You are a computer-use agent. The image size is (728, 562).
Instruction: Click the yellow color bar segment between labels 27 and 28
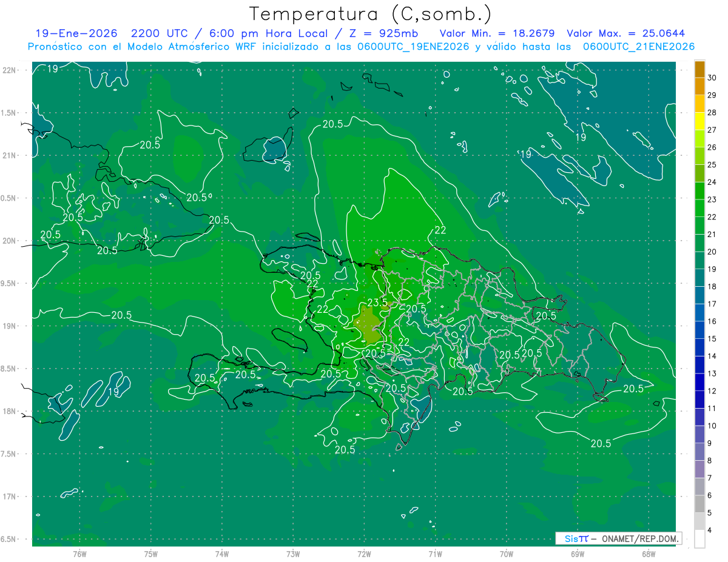[x=699, y=121]
